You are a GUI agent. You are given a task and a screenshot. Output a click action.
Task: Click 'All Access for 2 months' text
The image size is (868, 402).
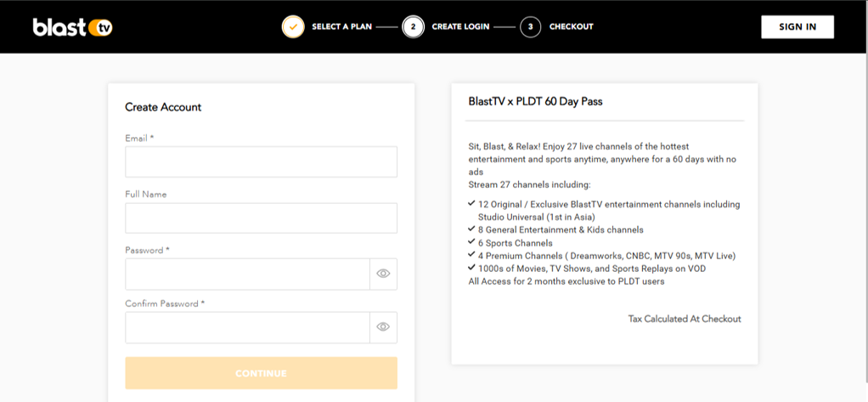click(566, 281)
